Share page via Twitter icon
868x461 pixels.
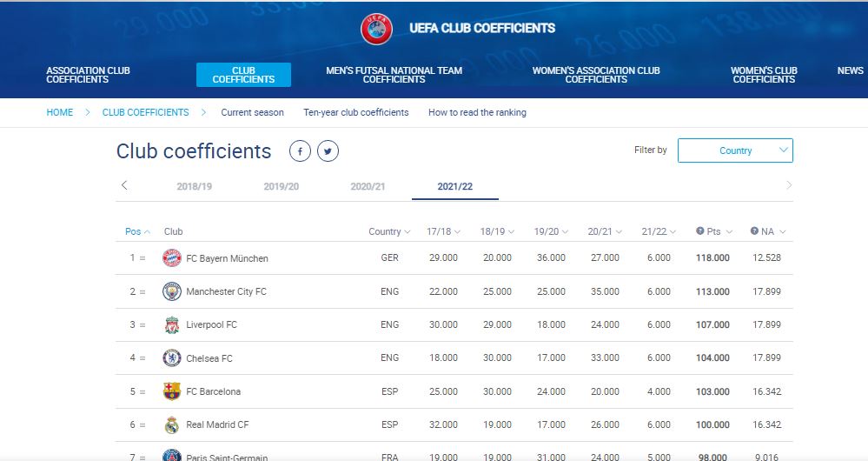pos(328,150)
